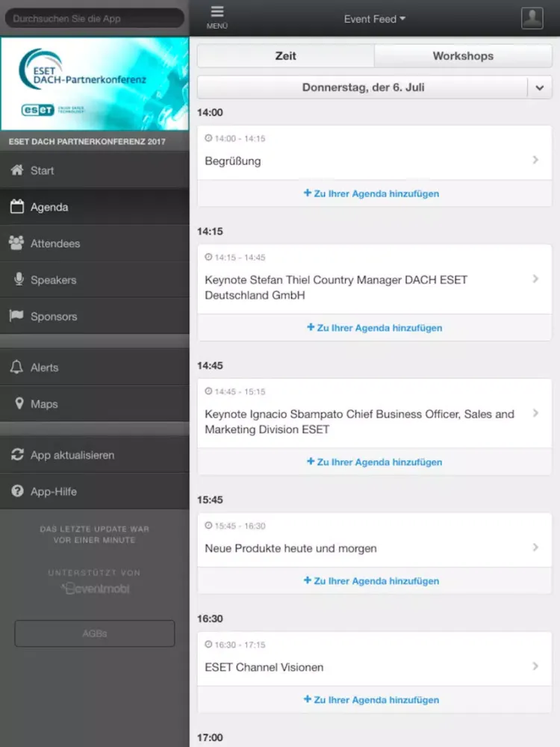Open the Begrüßung session title
Viewport: 560px width, 747px height.
click(x=233, y=161)
